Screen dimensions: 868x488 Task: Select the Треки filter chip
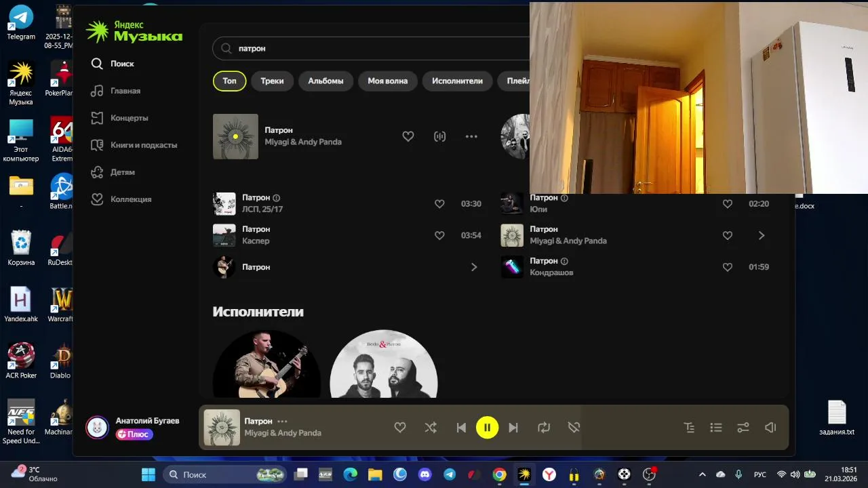tap(272, 81)
